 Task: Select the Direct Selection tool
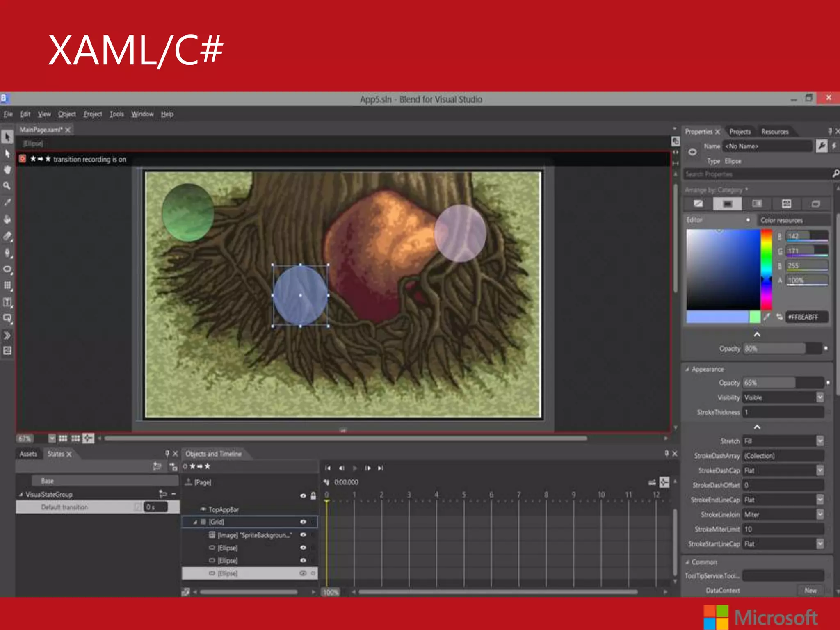[x=7, y=154]
